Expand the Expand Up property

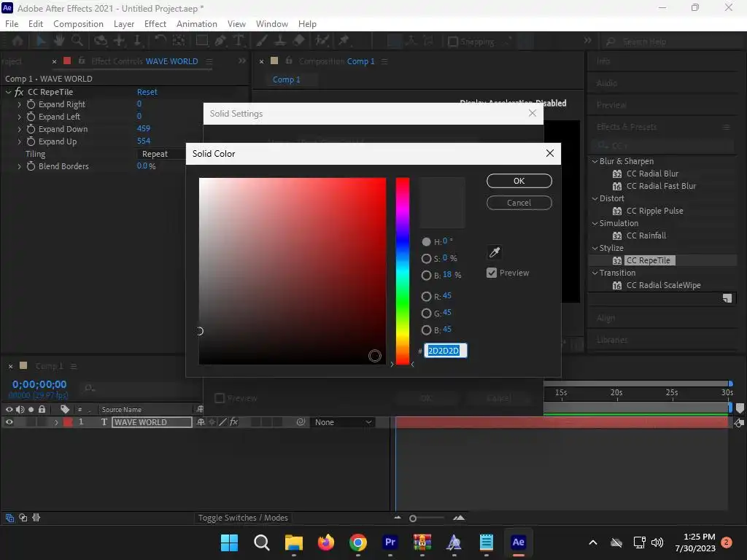tap(19, 141)
